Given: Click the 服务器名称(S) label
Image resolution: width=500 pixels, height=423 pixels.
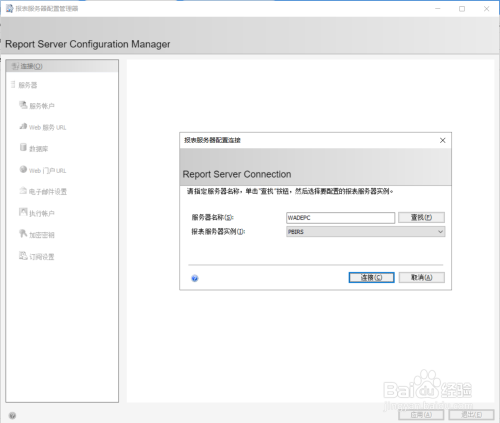Looking at the screenshot, I should point(213,218).
